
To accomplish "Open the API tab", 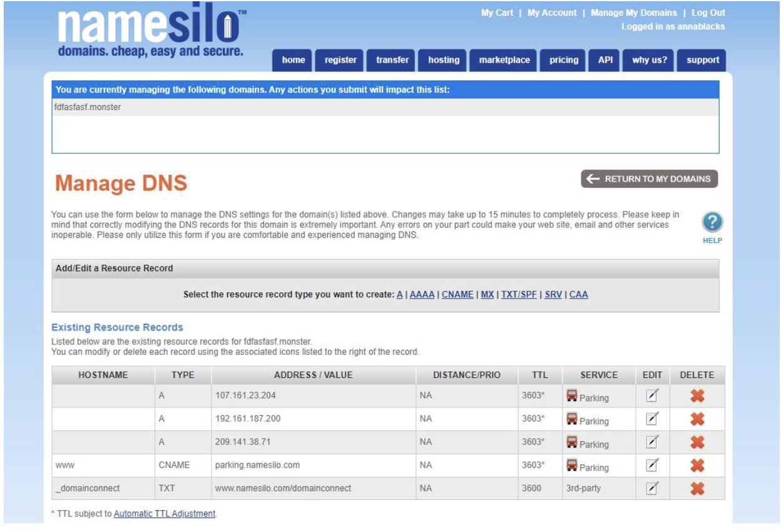I will coord(605,60).
